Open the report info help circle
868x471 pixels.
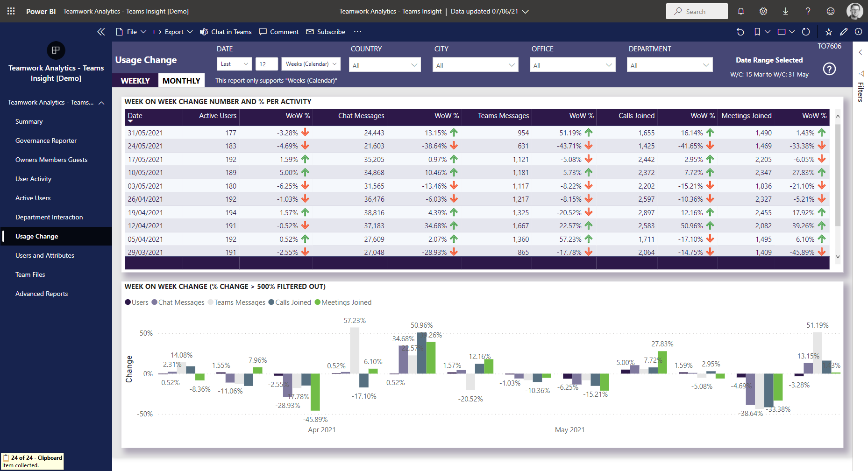coord(859,32)
